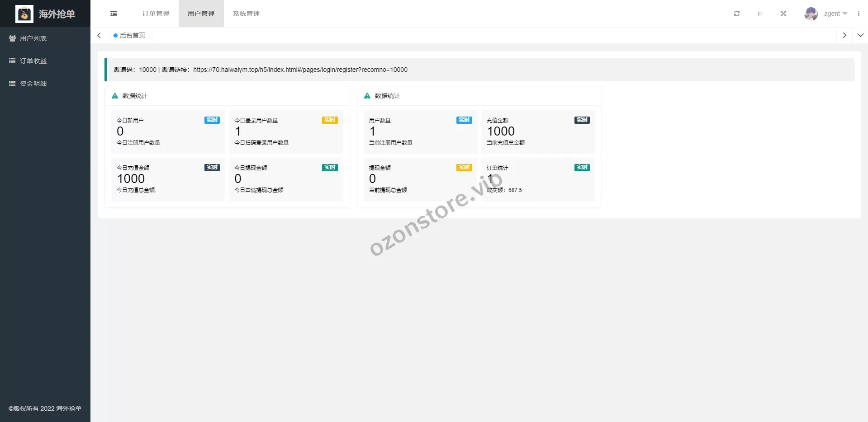Open the three-dot more options icon

859,14
